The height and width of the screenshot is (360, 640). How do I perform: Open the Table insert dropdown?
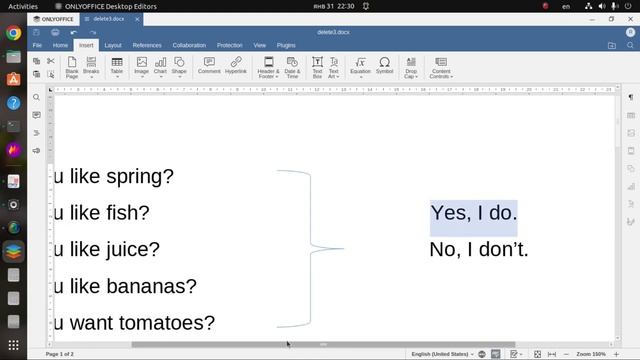pos(117,67)
